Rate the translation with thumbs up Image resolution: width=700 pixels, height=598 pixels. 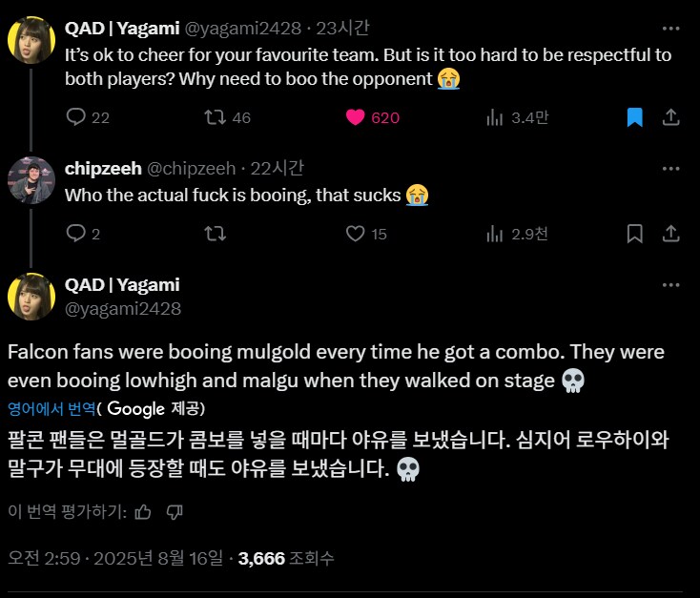click(143, 512)
